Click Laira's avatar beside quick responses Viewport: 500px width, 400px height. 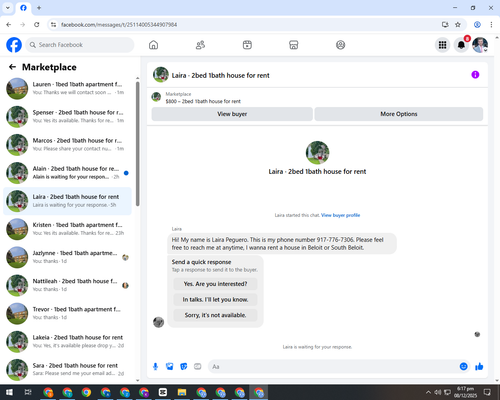(158, 322)
